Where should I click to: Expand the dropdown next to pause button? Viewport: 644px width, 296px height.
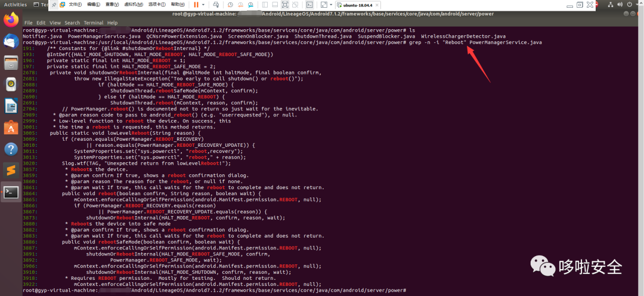[x=203, y=5]
